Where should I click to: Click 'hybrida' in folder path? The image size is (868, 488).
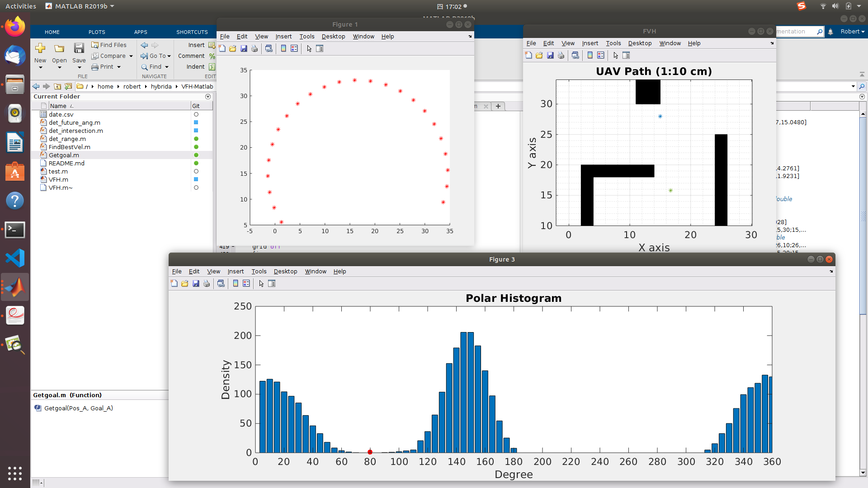[161, 87]
